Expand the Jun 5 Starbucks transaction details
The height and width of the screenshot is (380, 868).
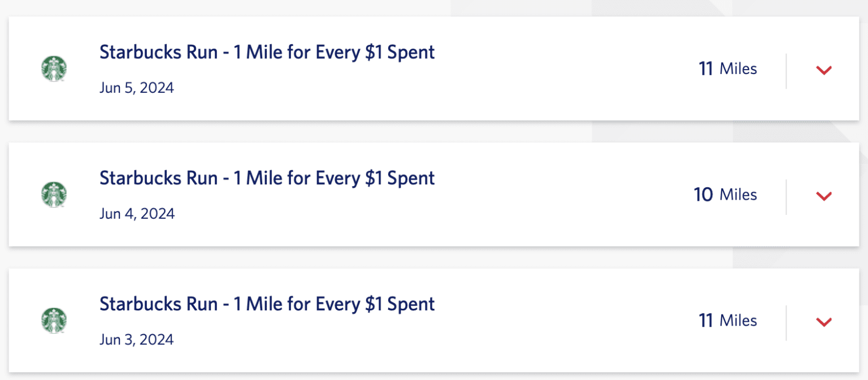(824, 70)
